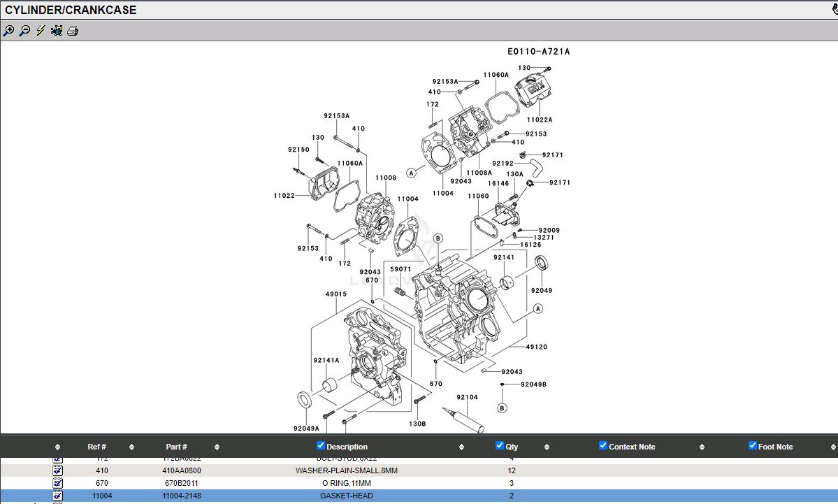Click sort arrows right of Part # header
The height and width of the screenshot is (504, 838).
click(x=217, y=447)
